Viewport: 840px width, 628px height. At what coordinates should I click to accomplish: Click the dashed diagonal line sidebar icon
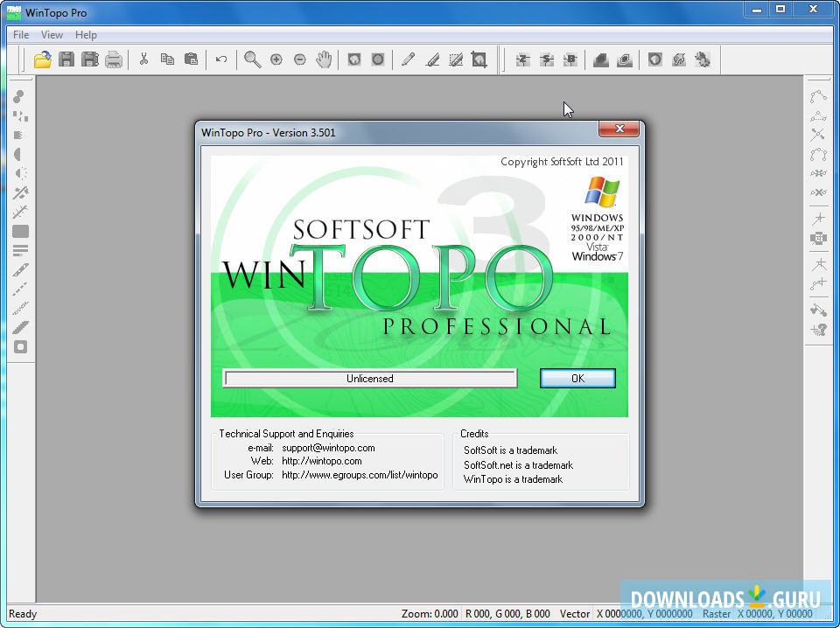point(20,290)
